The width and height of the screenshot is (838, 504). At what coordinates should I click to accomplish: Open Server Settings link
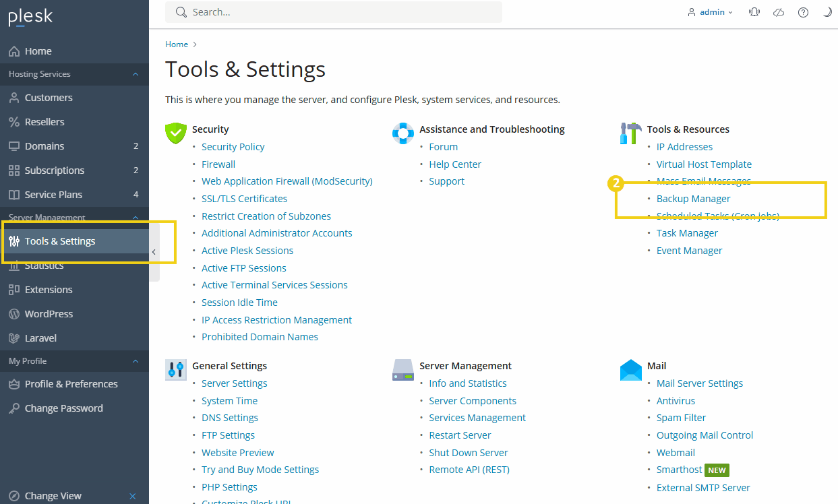coord(234,383)
